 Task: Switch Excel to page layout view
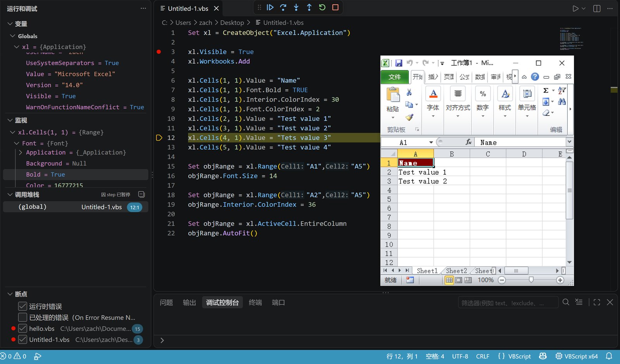click(459, 280)
